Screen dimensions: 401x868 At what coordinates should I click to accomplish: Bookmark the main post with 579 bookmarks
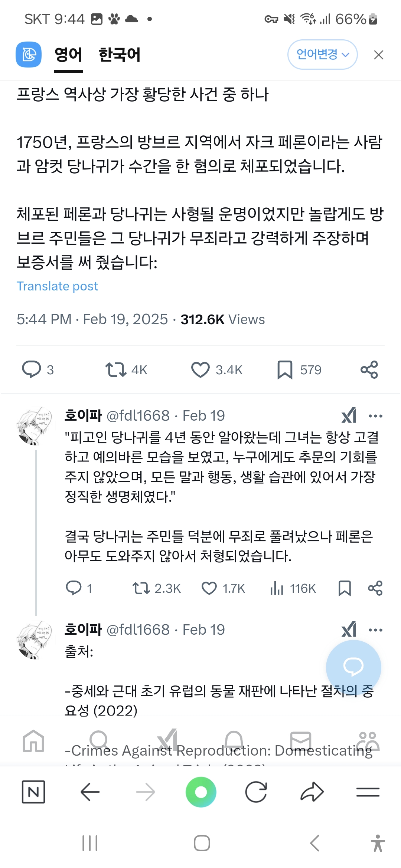point(285,369)
